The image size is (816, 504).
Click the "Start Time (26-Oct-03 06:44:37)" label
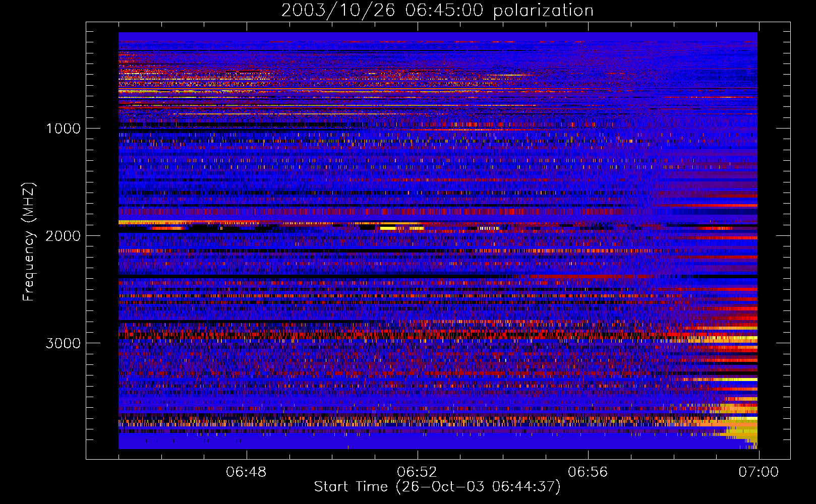[437, 487]
